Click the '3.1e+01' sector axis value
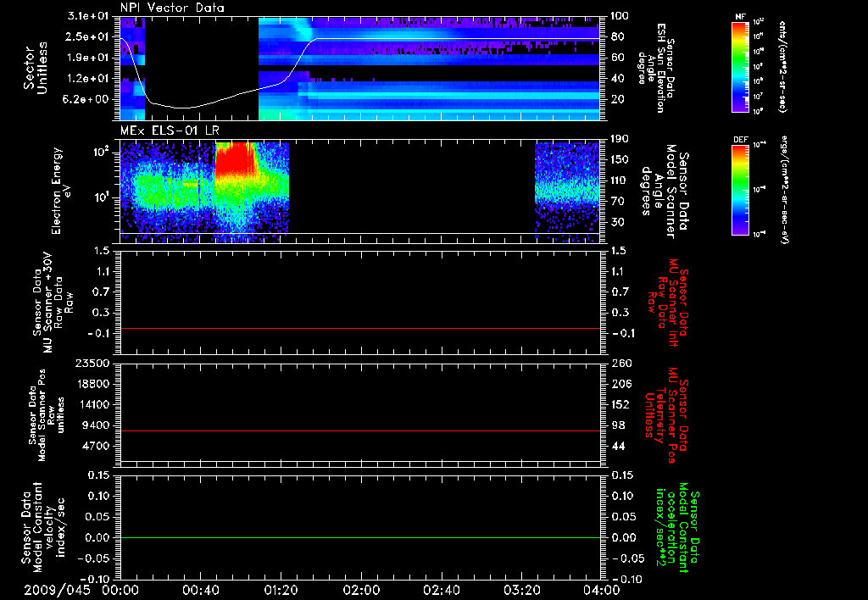 88,16
